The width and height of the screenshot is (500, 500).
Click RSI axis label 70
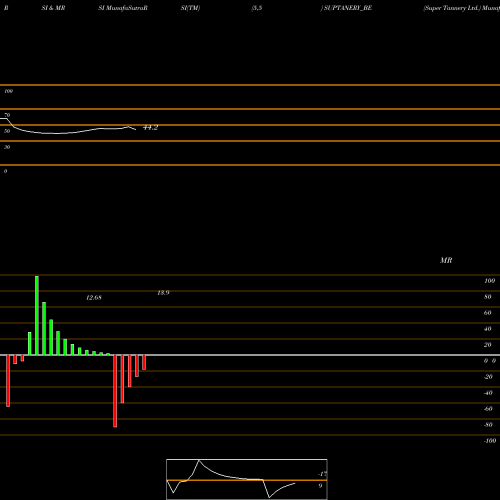[x=7, y=115]
